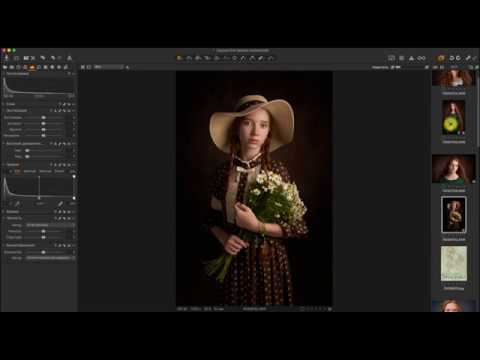Viewport: 480px width, 360px height.
Task: Open the Vignetting Method dropdown
Action: [50, 258]
